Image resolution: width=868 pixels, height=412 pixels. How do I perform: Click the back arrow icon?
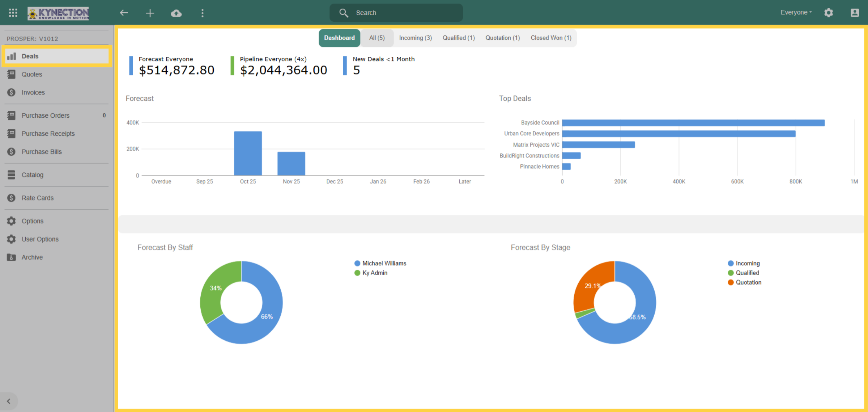point(124,13)
